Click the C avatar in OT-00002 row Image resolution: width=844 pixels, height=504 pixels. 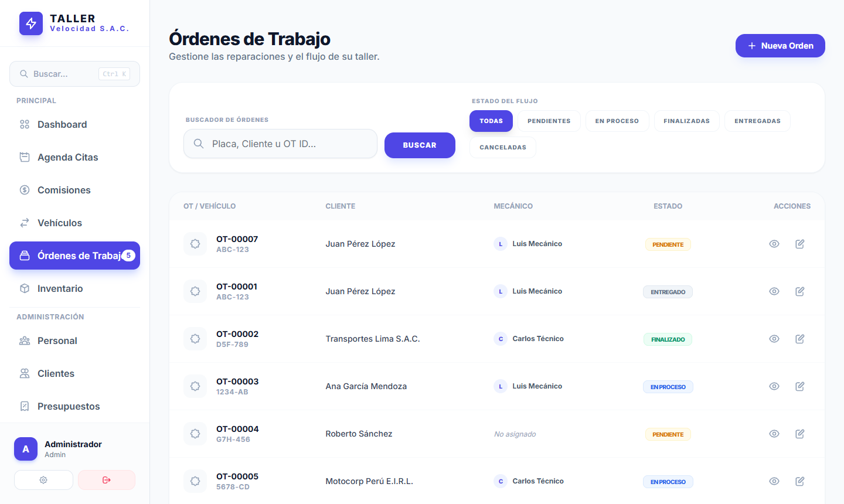point(501,339)
